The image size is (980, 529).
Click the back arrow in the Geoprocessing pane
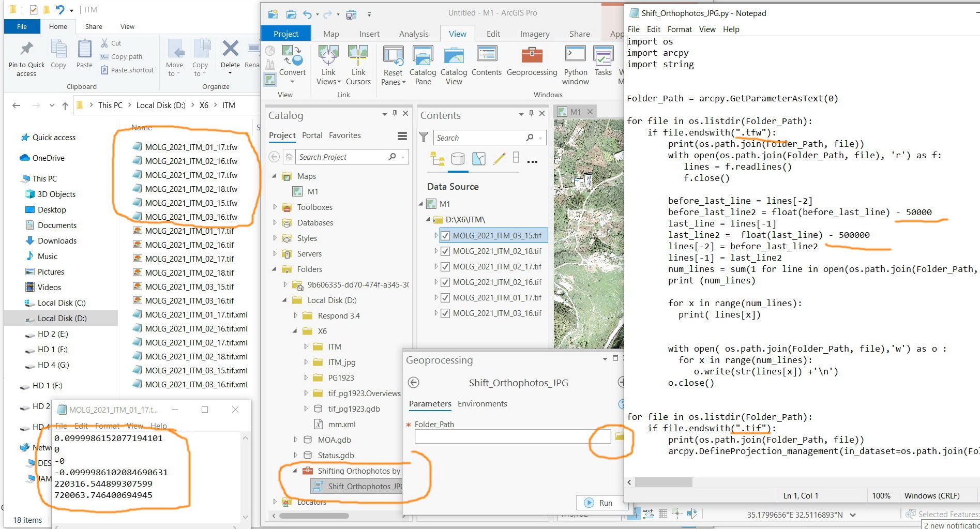click(413, 383)
